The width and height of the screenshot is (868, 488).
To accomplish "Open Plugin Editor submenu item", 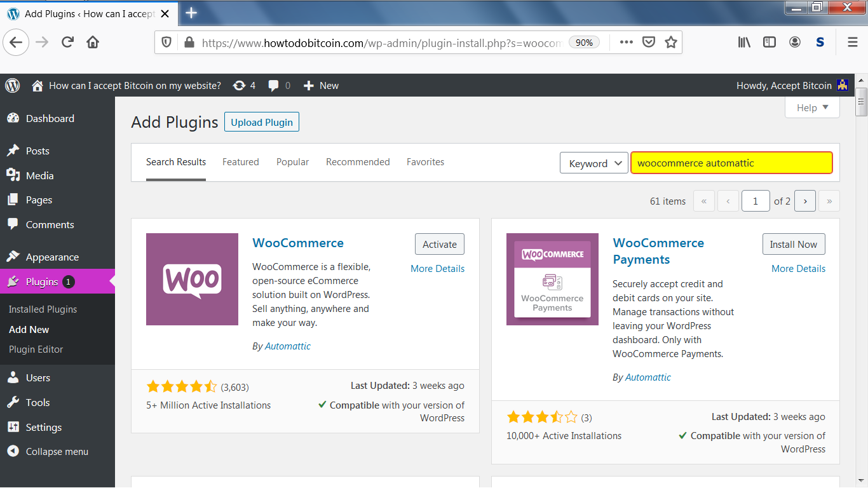I will (x=36, y=349).
